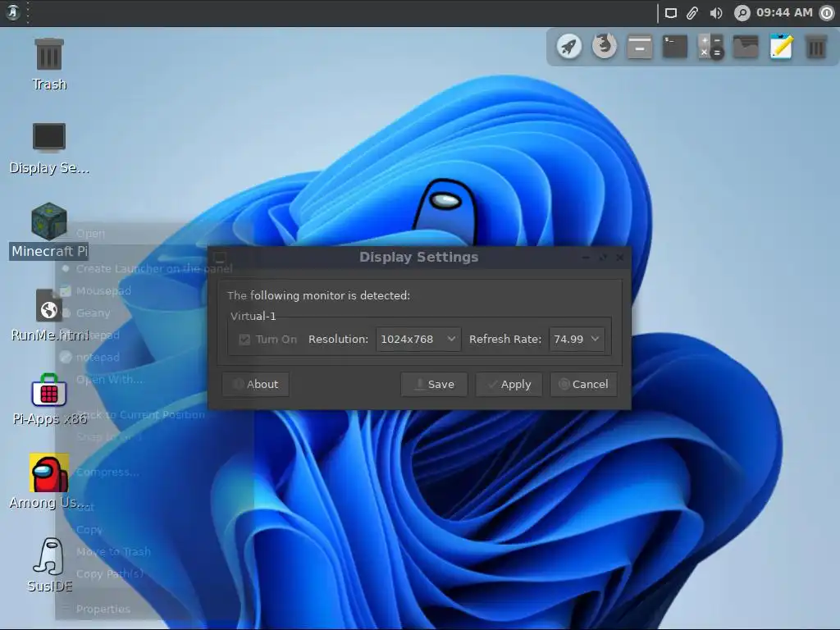
Task: Minimize the Display Settings window
Action: pos(586,258)
